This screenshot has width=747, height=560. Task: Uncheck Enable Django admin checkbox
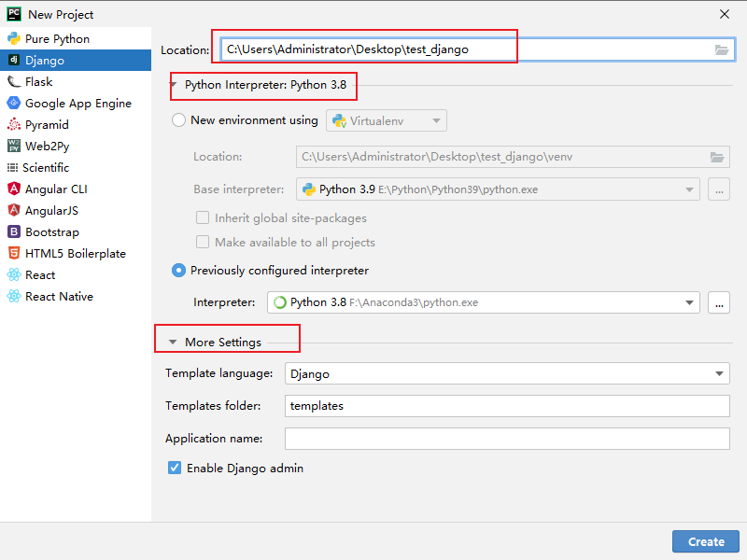click(175, 469)
